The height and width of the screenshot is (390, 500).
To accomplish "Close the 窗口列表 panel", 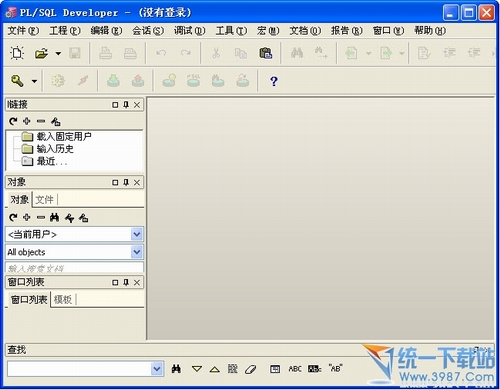I will (x=137, y=283).
